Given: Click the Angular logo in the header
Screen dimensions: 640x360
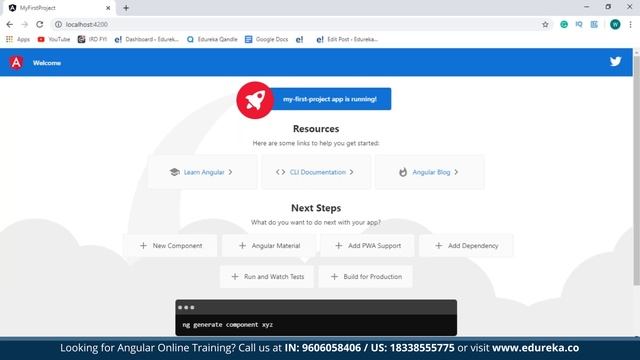Looking at the screenshot, I should pyautogui.click(x=16, y=63).
